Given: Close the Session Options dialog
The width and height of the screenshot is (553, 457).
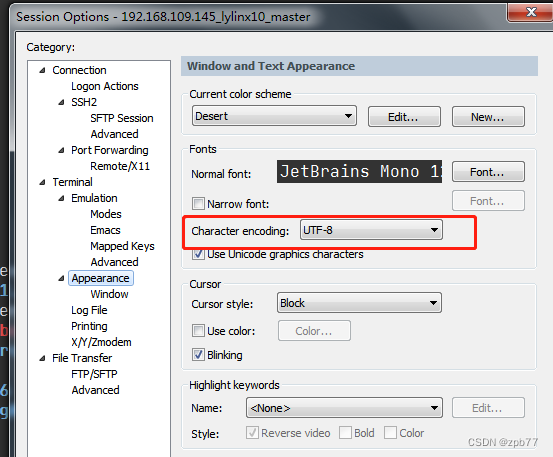Looking at the screenshot, I should (531, 12).
